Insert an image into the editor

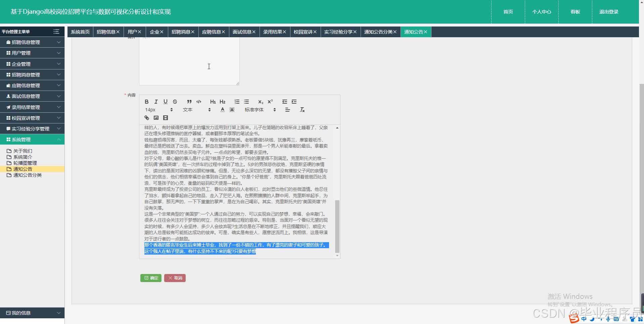point(156,118)
